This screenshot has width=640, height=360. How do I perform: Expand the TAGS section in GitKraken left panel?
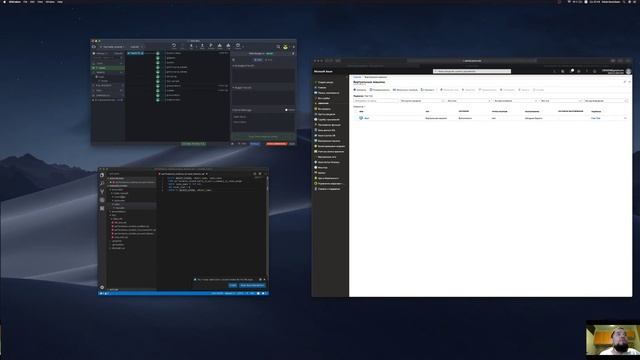click(x=108, y=90)
